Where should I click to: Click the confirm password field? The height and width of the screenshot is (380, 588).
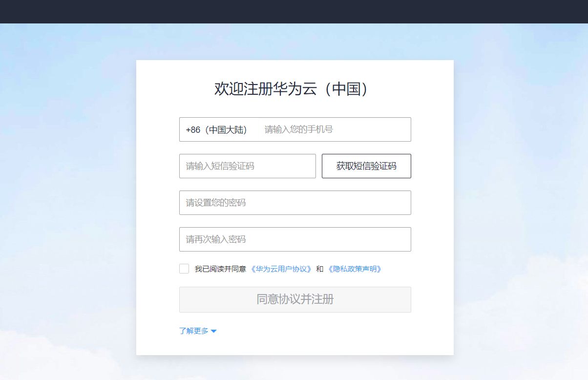[x=295, y=239]
